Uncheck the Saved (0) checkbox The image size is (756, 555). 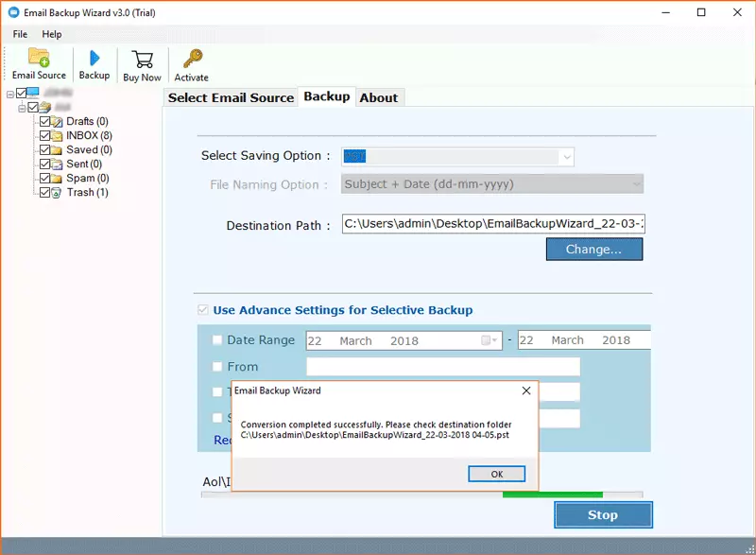[44, 149]
